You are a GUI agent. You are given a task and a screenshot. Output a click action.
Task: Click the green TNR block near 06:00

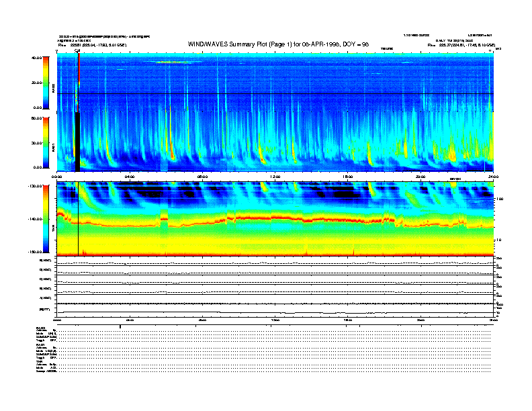coord(164,220)
